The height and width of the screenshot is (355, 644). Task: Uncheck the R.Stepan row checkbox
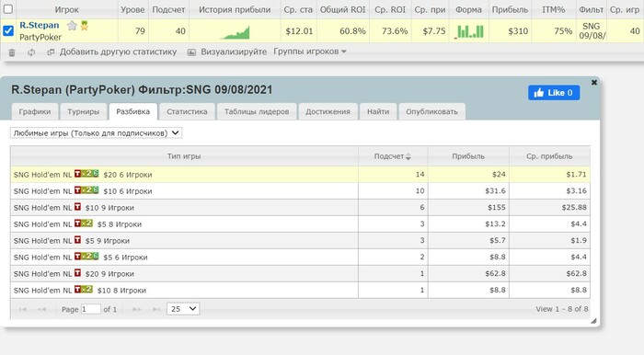[x=7, y=30]
